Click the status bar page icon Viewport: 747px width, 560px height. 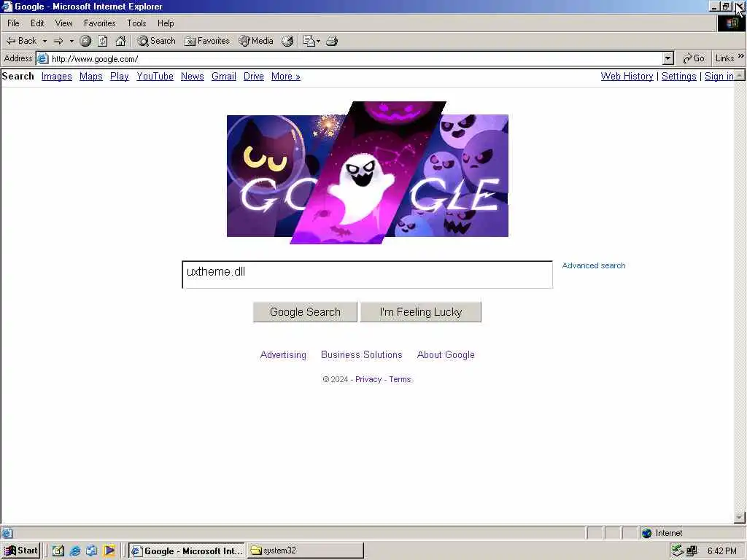click(7, 533)
